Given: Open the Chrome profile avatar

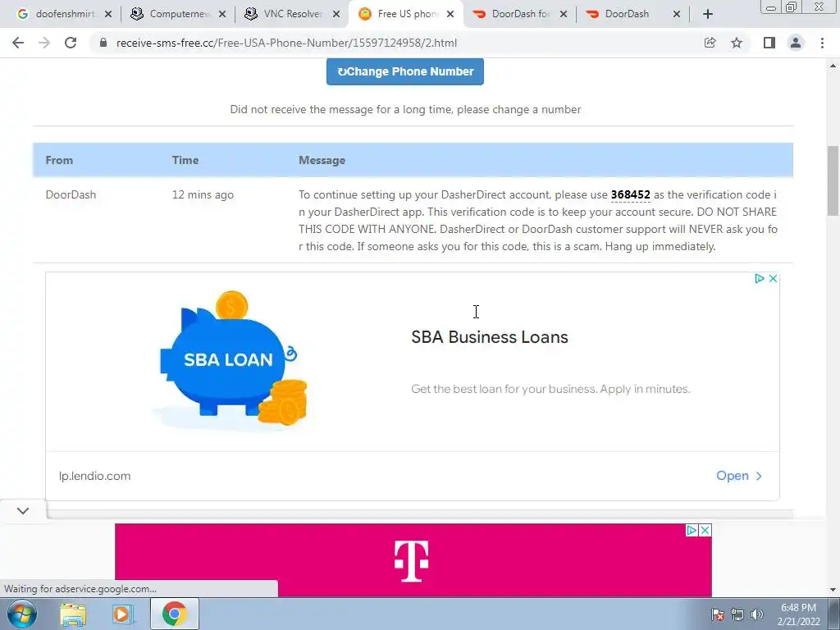Looking at the screenshot, I should [x=796, y=43].
